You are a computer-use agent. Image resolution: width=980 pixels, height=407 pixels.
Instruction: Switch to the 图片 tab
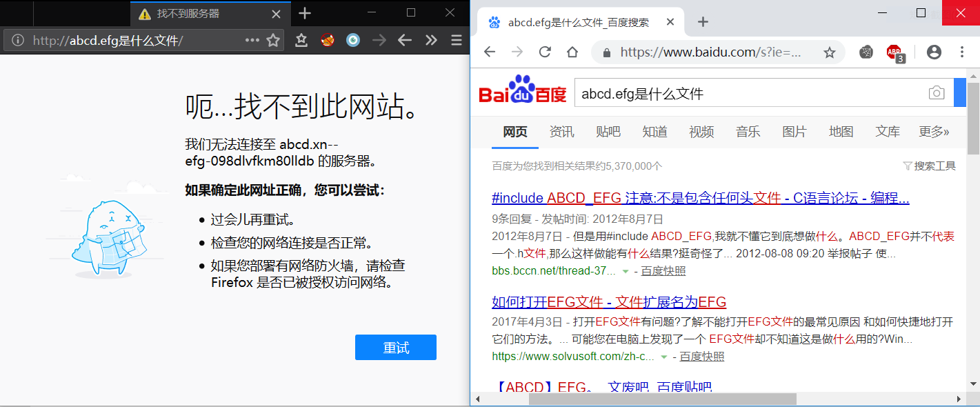(794, 132)
